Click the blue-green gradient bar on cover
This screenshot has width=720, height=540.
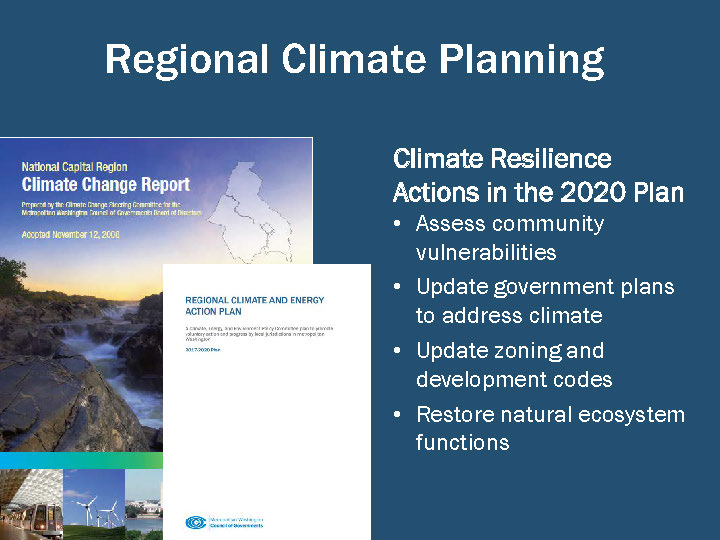tap(80, 461)
